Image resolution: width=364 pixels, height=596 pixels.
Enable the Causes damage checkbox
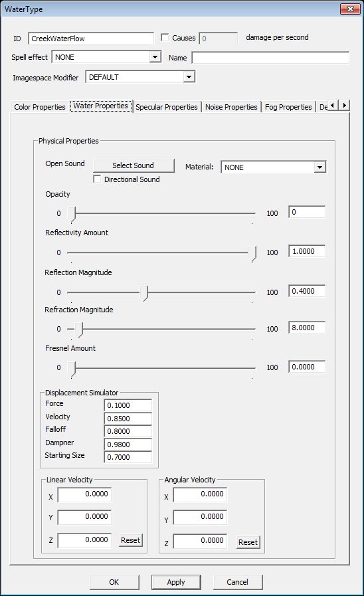[x=165, y=37]
